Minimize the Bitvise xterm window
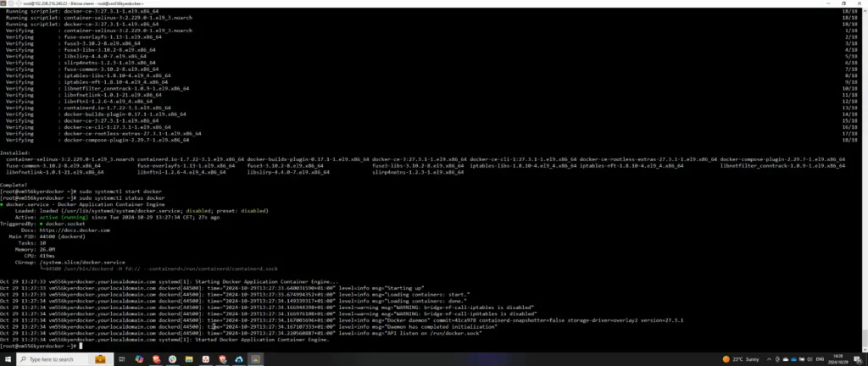This screenshot has height=366, width=868. 828,3
